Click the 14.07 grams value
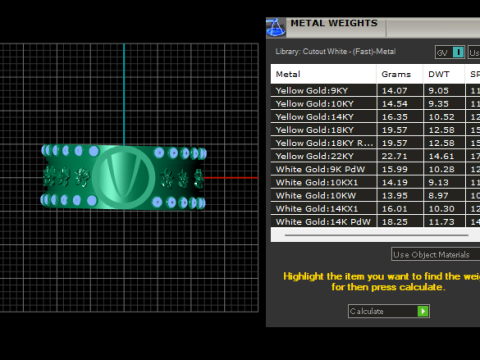This screenshot has height=360, width=480. (395, 91)
